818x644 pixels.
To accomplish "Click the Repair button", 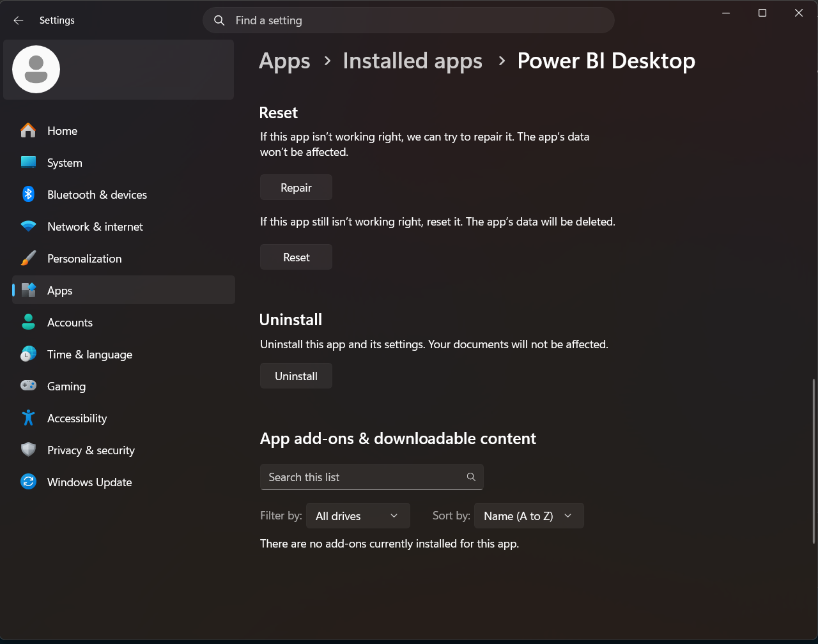I will point(296,188).
